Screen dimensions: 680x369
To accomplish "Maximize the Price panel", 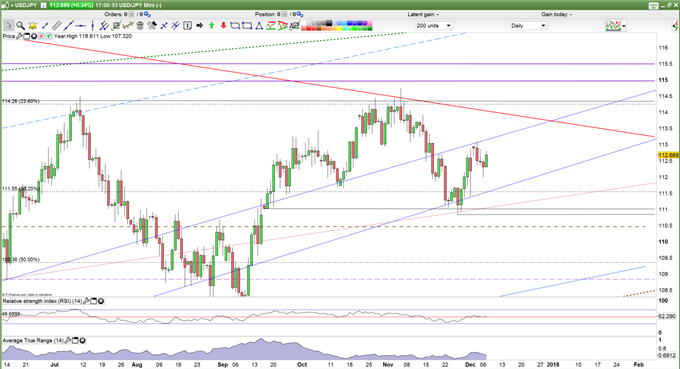I will point(26,36).
